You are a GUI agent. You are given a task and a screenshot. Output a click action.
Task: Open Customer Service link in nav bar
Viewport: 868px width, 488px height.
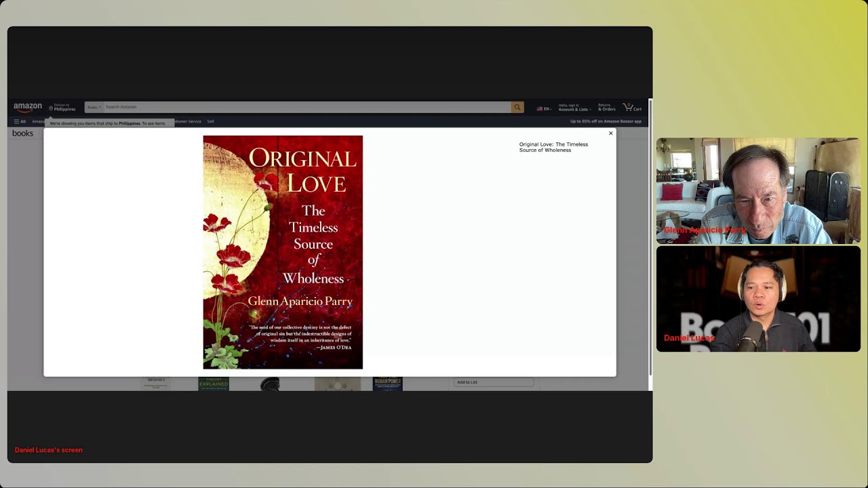coord(188,121)
